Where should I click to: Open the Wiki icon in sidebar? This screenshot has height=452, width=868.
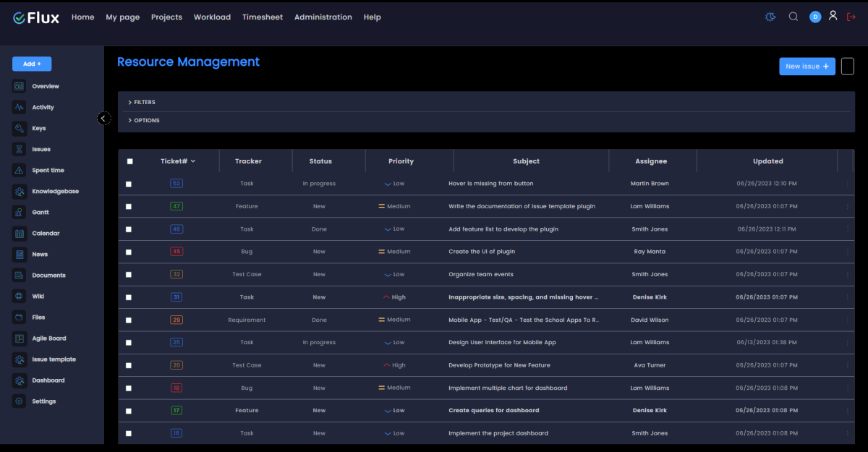point(18,296)
